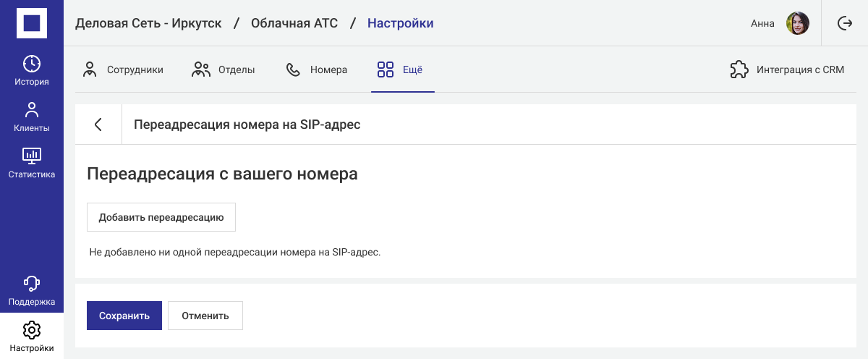Click the logout icon in the header
Image resolution: width=868 pixels, height=359 pixels.
point(844,23)
